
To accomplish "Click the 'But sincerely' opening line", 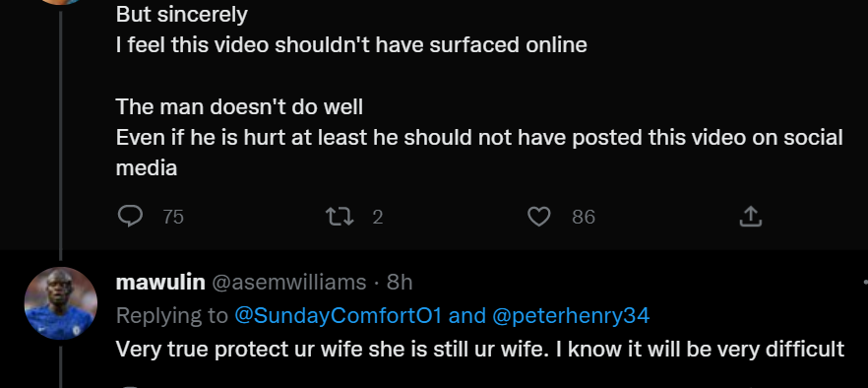I will pyautogui.click(x=181, y=15).
